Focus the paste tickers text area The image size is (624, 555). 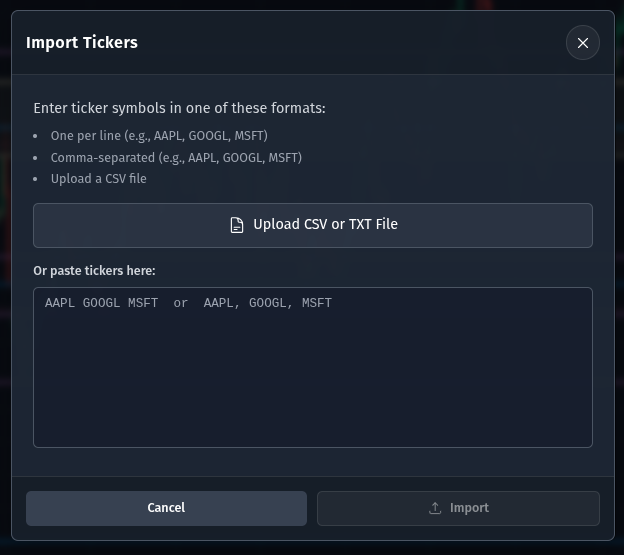[x=312, y=367]
